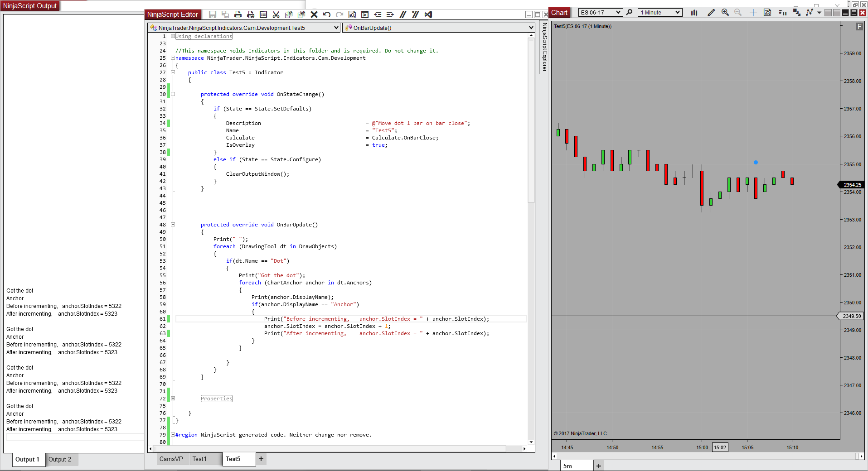Click the crosshair cursor icon in Chart toolbar
This screenshot has height=471, width=868.
753,13
